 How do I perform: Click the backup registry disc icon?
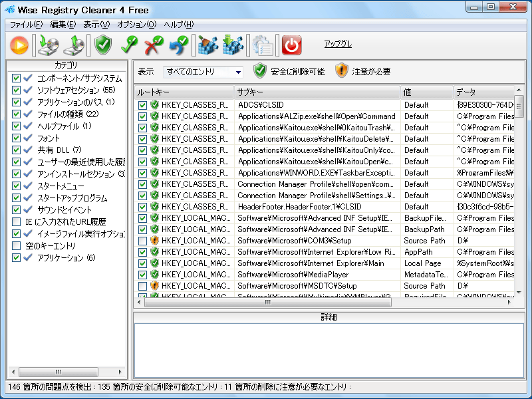[x=48, y=45]
